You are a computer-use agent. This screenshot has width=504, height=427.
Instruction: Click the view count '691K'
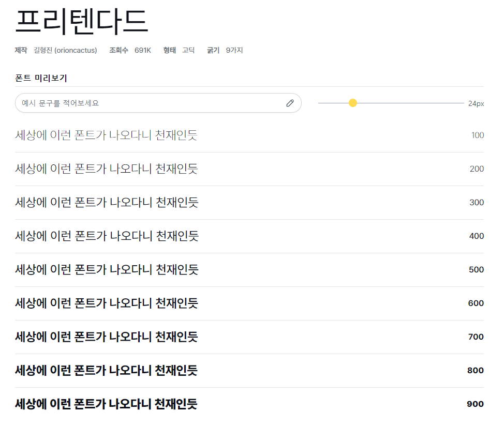[143, 51]
